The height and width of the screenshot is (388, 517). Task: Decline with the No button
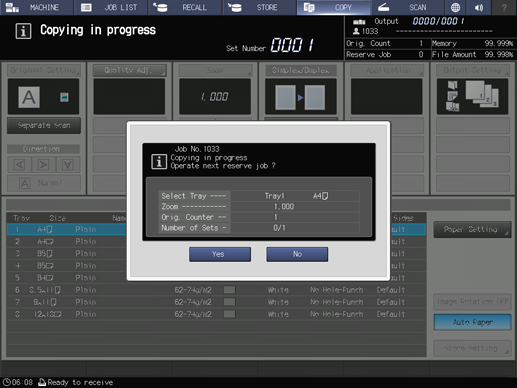click(297, 254)
